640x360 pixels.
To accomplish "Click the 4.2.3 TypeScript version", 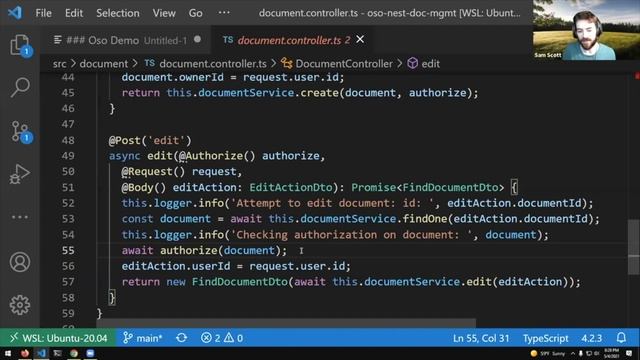I will coord(591,338).
